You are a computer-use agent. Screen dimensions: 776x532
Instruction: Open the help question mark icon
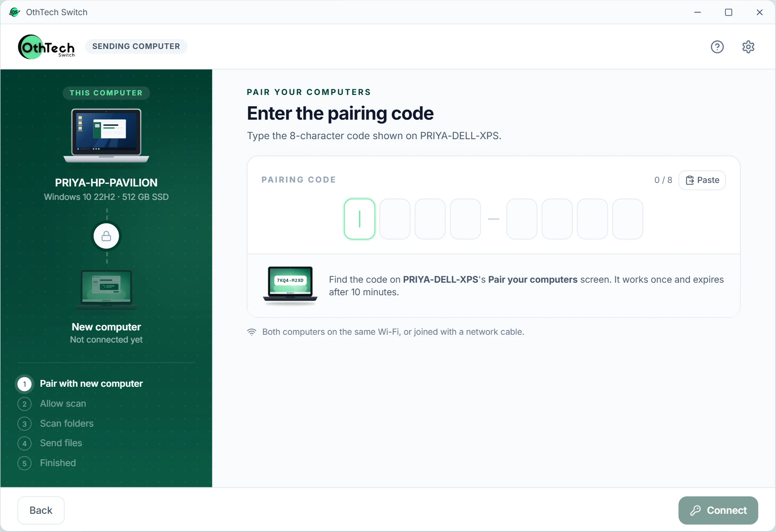(x=717, y=47)
